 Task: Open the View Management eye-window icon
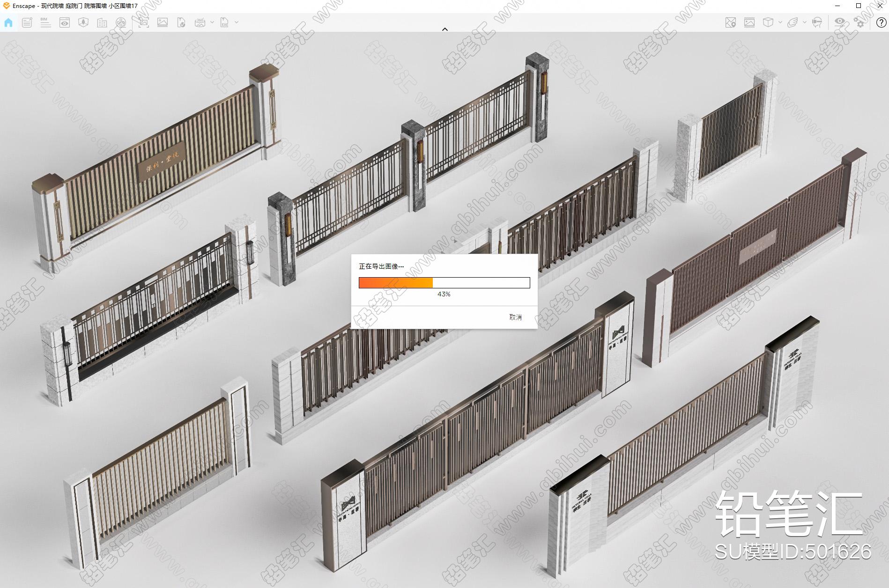(65, 22)
